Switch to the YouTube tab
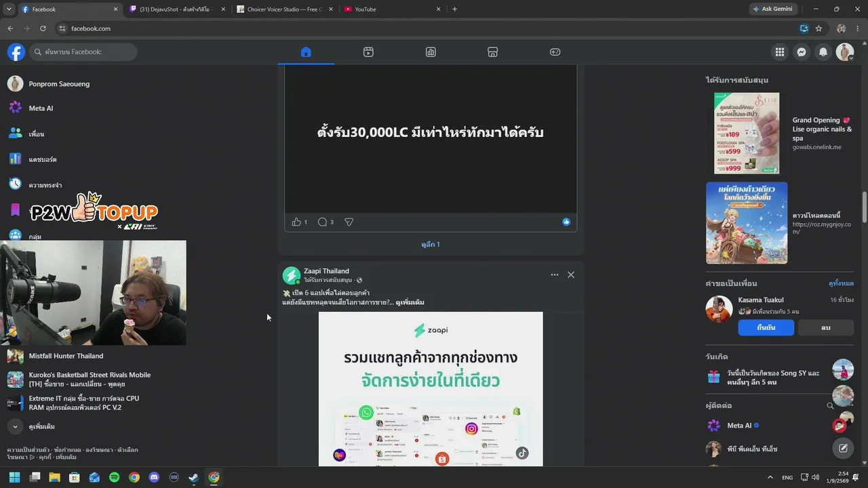Screen dimensions: 868x488 [392, 9]
